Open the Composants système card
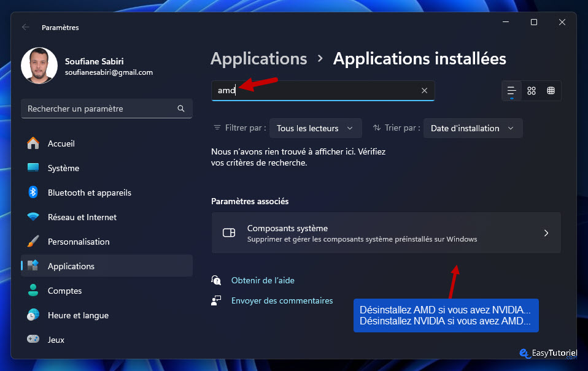Image resolution: width=588 pixels, height=371 pixels. (386, 233)
